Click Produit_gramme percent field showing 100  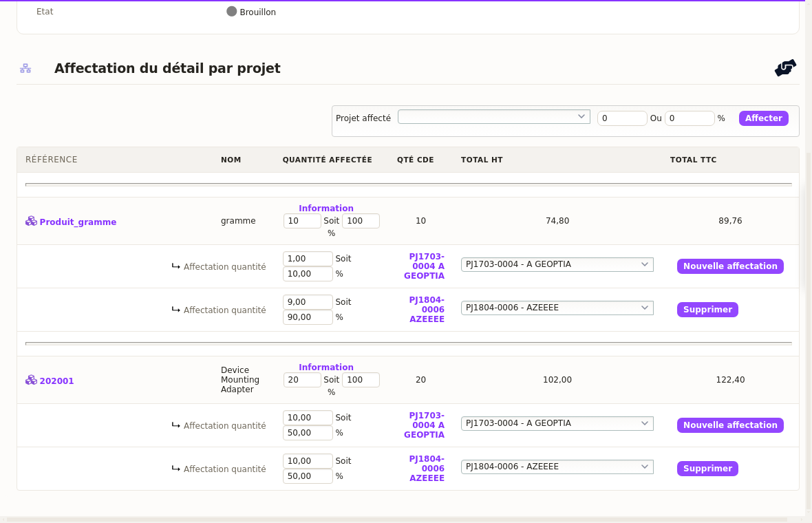pyautogui.click(x=361, y=221)
